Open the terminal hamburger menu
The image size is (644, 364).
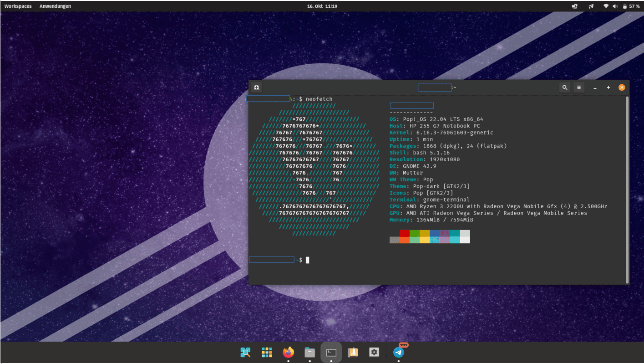[579, 87]
